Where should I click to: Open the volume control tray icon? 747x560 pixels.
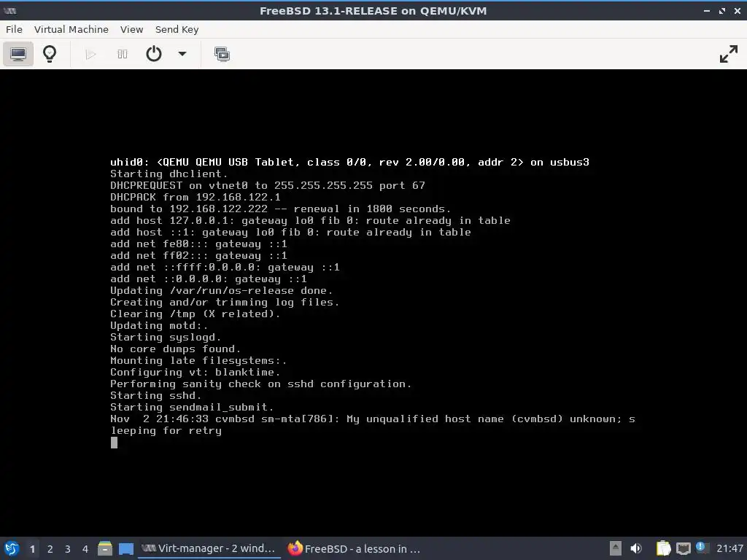[x=636, y=548]
